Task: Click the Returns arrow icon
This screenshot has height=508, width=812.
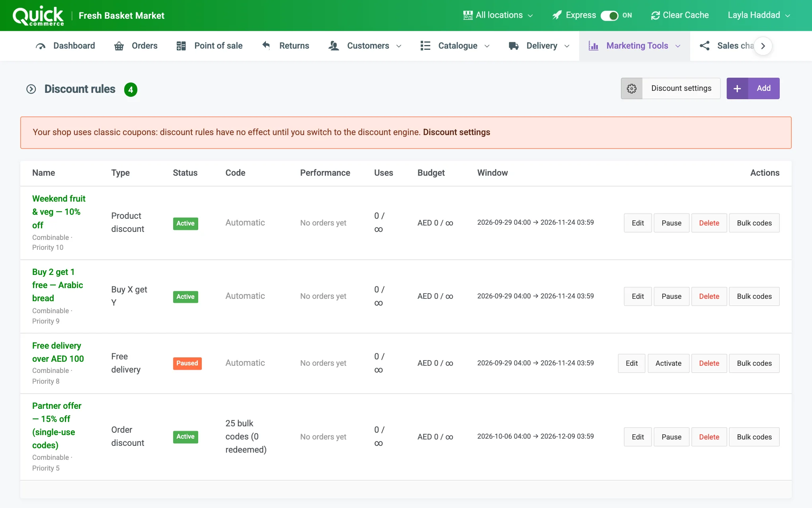Action: [x=266, y=45]
